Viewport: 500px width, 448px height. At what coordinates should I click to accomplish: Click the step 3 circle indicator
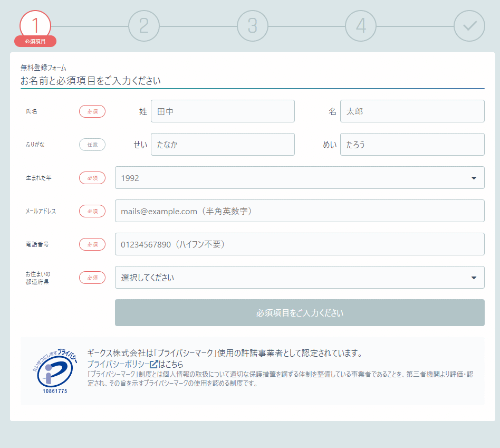point(253,25)
